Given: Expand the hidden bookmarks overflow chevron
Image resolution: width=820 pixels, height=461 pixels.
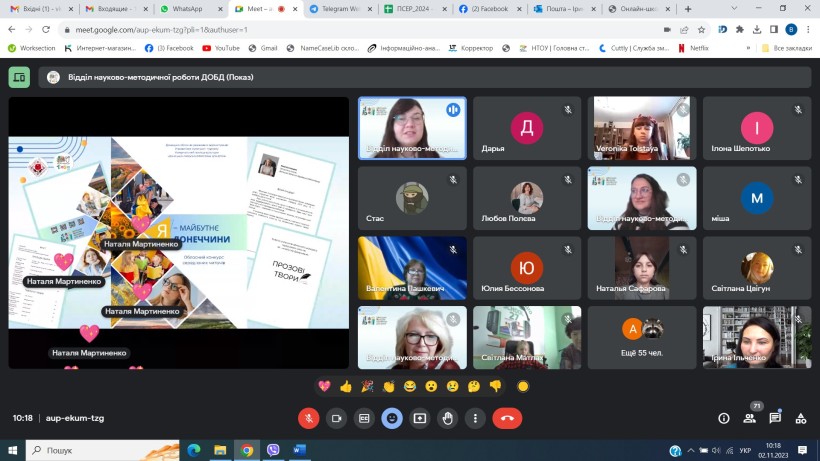Looking at the screenshot, I should click(x=750, y=47).
